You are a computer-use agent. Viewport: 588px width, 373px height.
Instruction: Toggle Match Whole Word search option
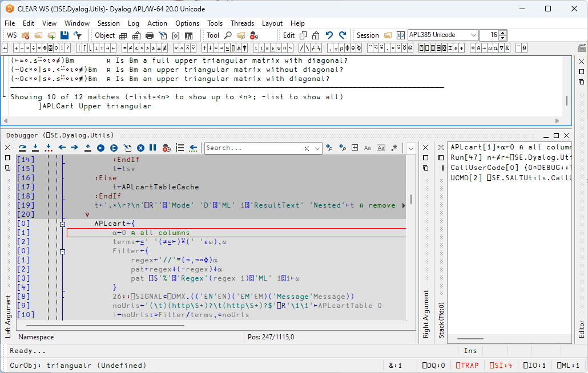[381, 148]
